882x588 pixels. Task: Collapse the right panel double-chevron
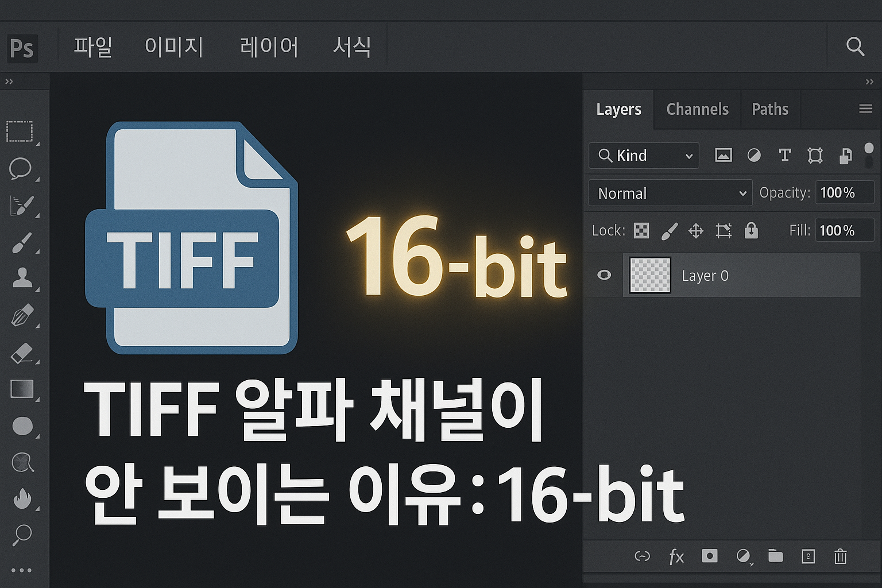tap(869, 82)
